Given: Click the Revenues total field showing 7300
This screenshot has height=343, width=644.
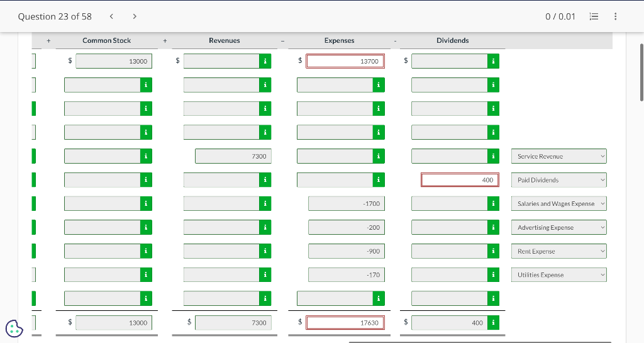Looking at the screenshot, I should tap(233, 323).
